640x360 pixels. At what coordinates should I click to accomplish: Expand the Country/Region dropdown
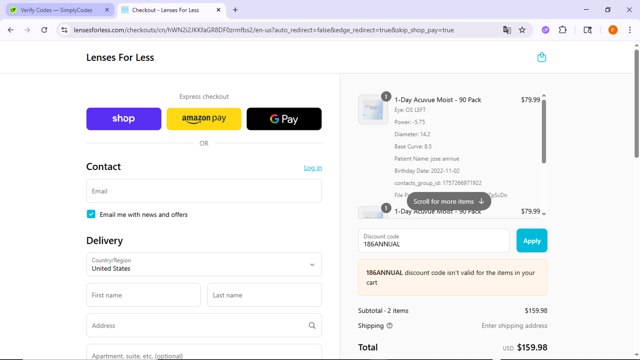pyautogui.click(x=204, y=264)
